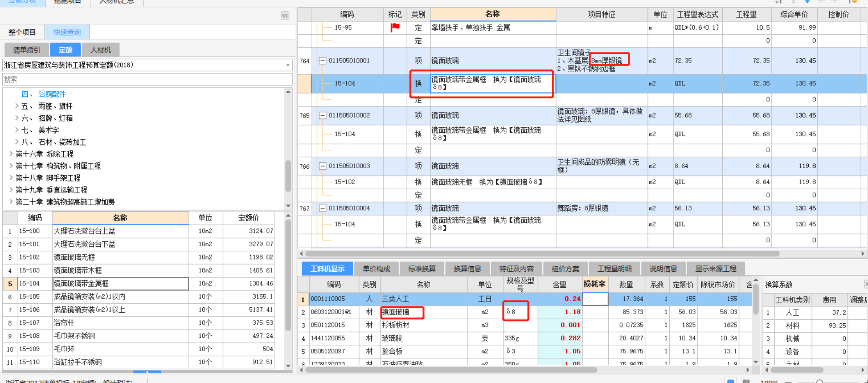
Task: Click the 定额价 column header in quota list
Action: click(x=248, y=218)
